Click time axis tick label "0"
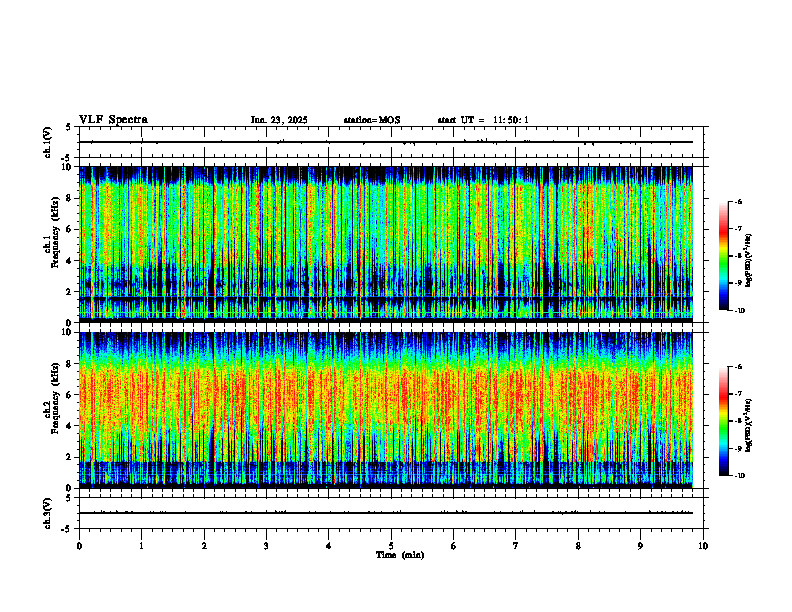The height and width of the screenshot is (612, 792). (x=79, y=546)
